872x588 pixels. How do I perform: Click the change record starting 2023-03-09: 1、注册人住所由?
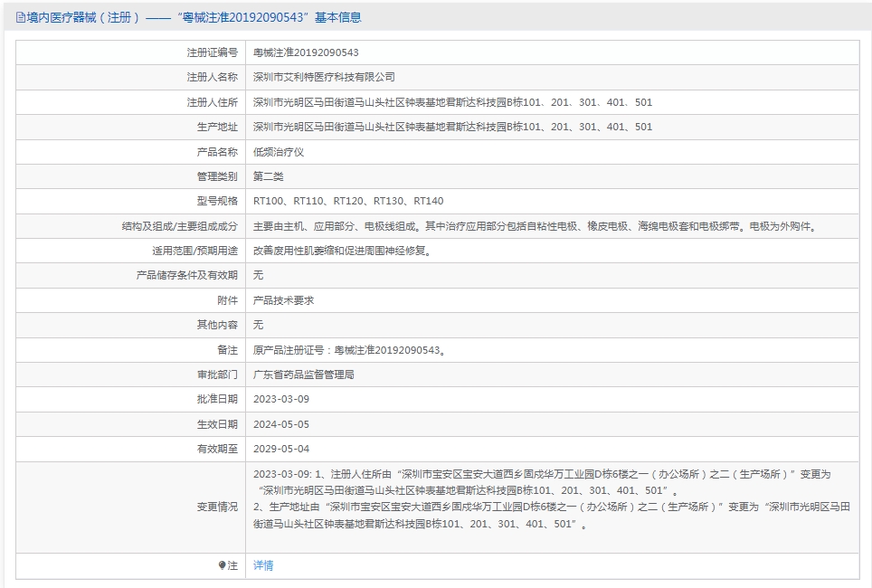coord(542,482)
